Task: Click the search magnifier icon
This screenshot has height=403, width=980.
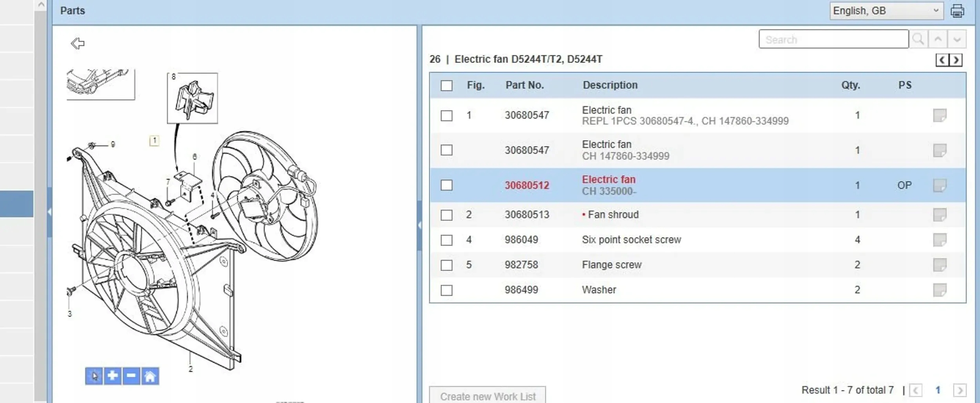Action: pos(918,39)
